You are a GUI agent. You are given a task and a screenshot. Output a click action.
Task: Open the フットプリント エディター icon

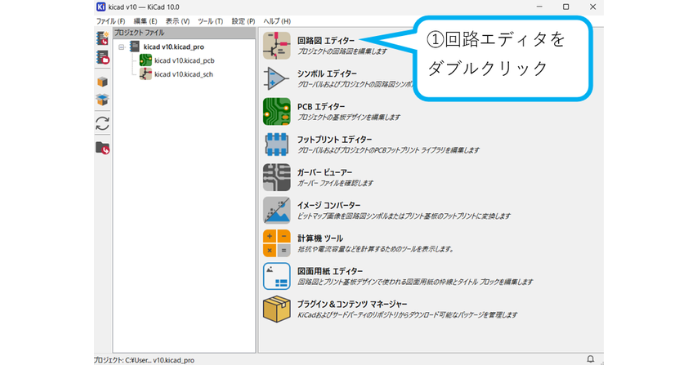point(276,144)
